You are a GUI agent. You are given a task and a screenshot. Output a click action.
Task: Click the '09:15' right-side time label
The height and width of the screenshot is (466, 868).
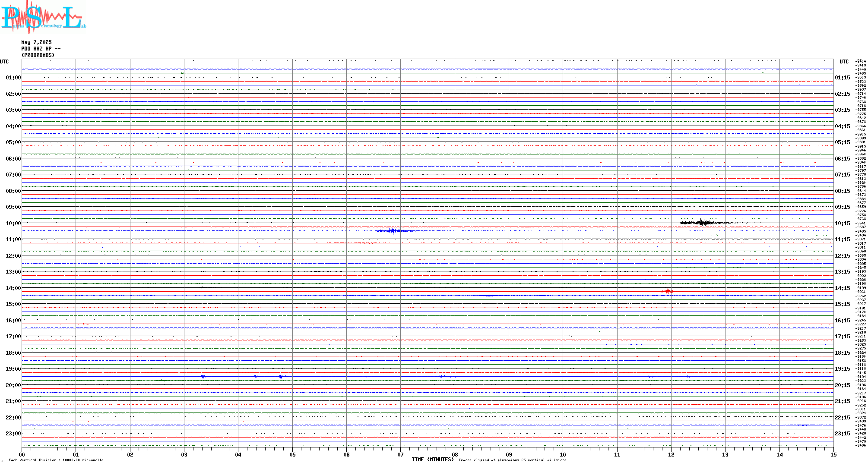[x=843, y=207]
